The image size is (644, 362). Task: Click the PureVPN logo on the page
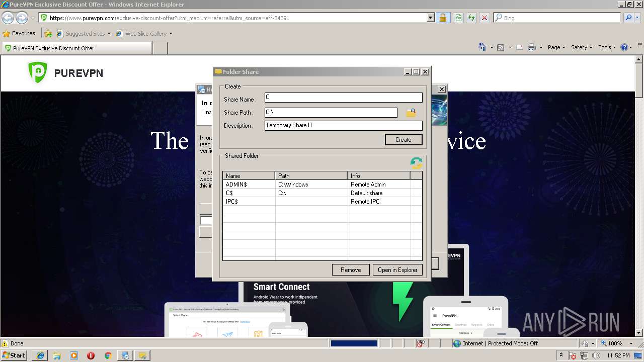tap(65, 73)
